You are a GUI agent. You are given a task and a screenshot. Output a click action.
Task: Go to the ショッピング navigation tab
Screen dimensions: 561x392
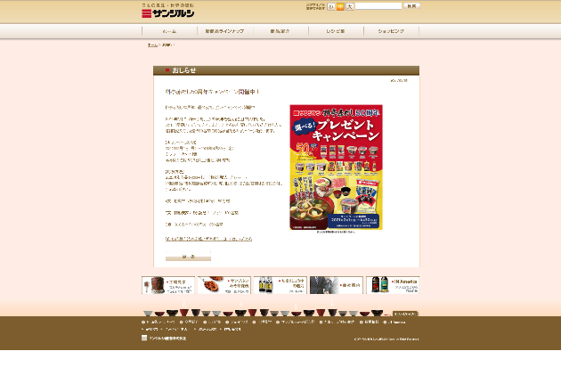(390, 30)
